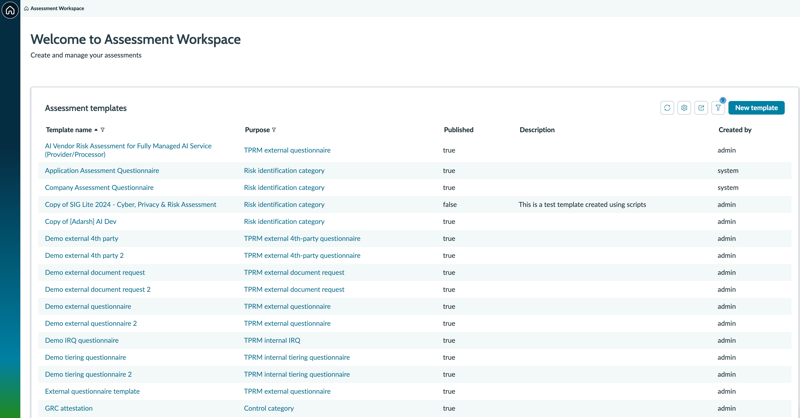Click the Template name column filter icon
800x418 pixels.
point(103,130)
